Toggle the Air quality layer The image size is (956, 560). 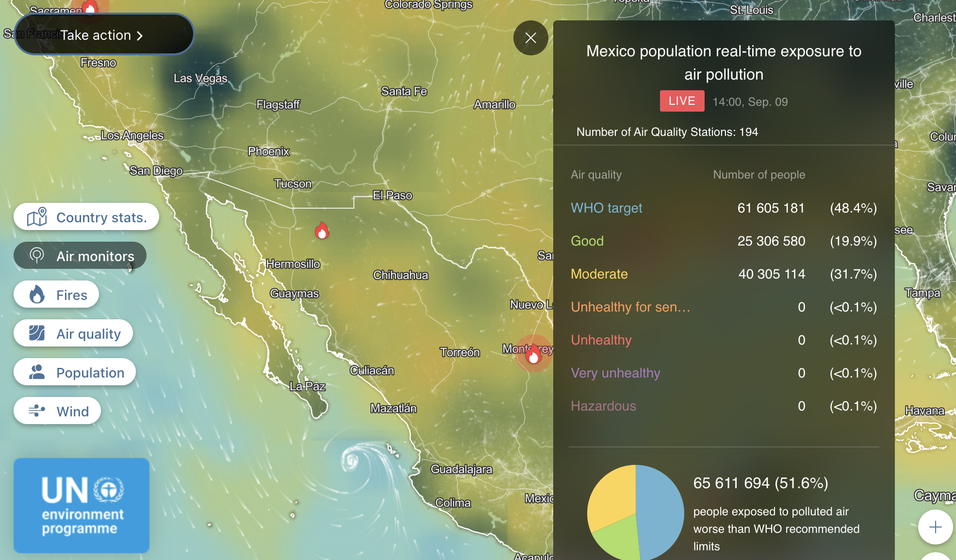click(73, 333)
